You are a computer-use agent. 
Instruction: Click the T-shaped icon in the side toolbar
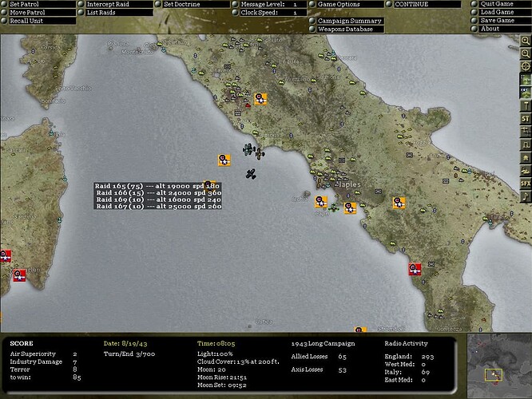tap(526, 106)
